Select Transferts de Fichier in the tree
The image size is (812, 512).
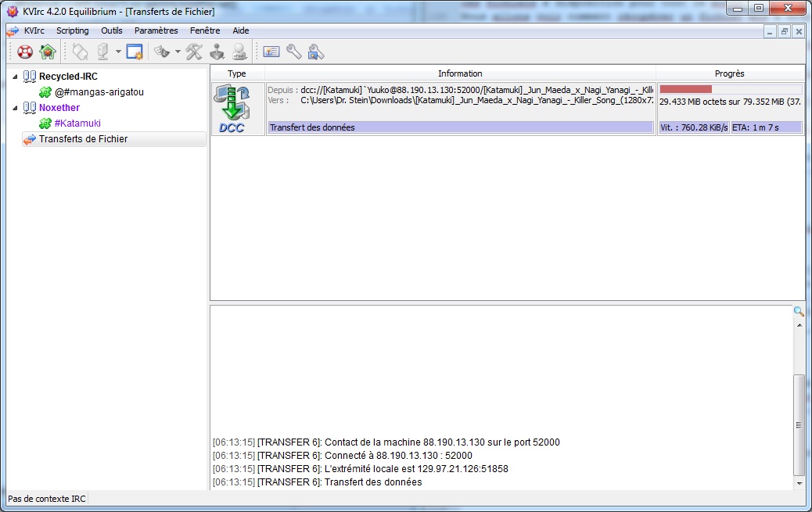pyautogui.click(x=83, y=139)
